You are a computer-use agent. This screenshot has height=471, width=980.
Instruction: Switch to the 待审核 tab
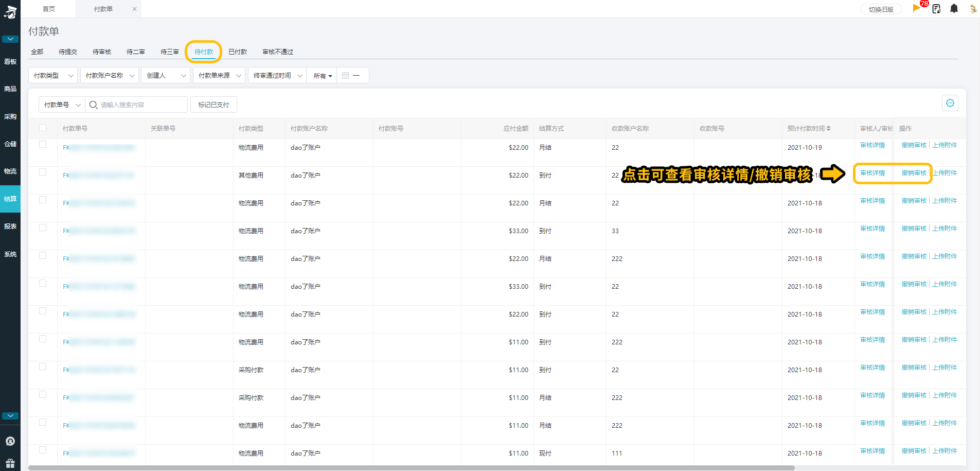(x=102, y=51)
